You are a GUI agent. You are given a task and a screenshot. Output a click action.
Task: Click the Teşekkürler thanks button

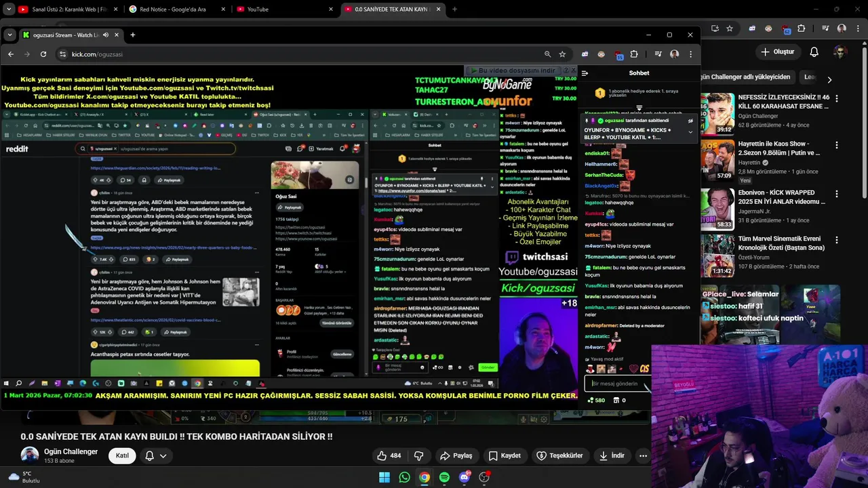560,455
